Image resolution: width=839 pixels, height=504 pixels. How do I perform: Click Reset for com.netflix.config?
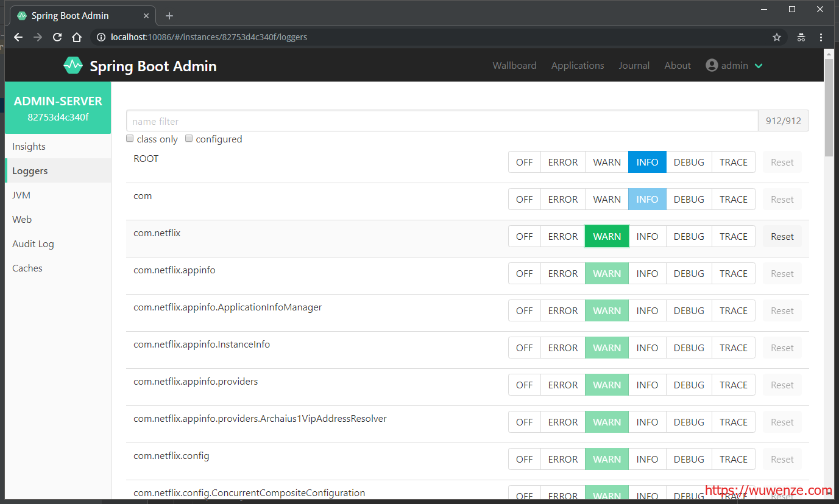point(782,459)
